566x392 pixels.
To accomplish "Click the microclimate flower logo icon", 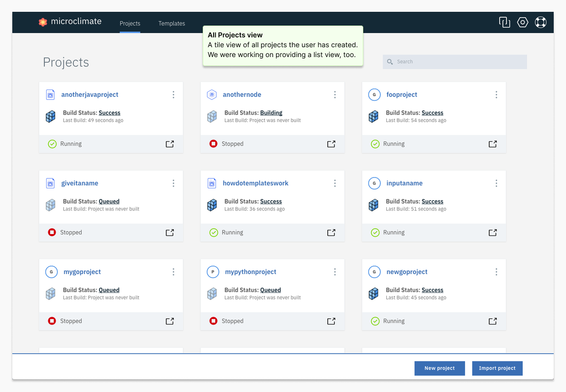I will click(43, 22).
